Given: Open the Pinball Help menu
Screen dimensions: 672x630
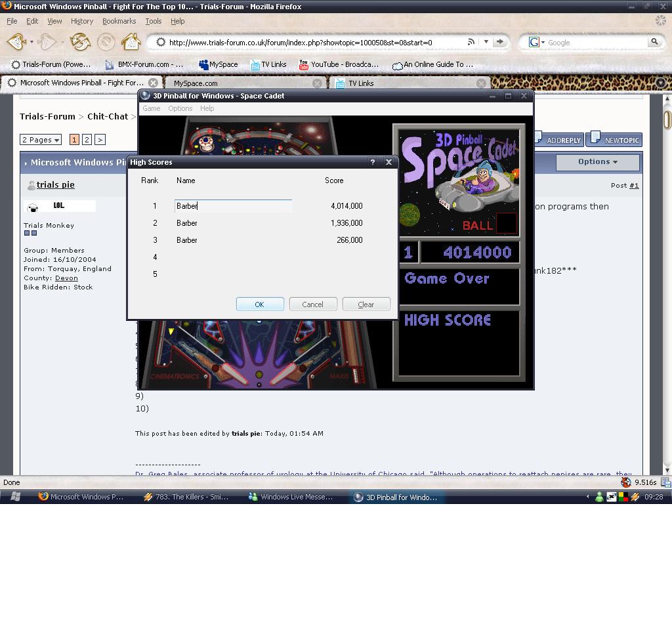Looking at the screenshot, I should [207, 108].
